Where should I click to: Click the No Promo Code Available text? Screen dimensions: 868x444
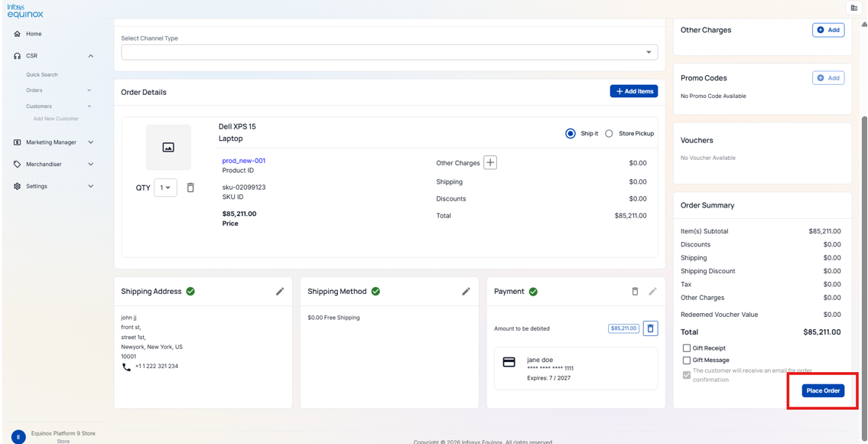click(714, 96)
